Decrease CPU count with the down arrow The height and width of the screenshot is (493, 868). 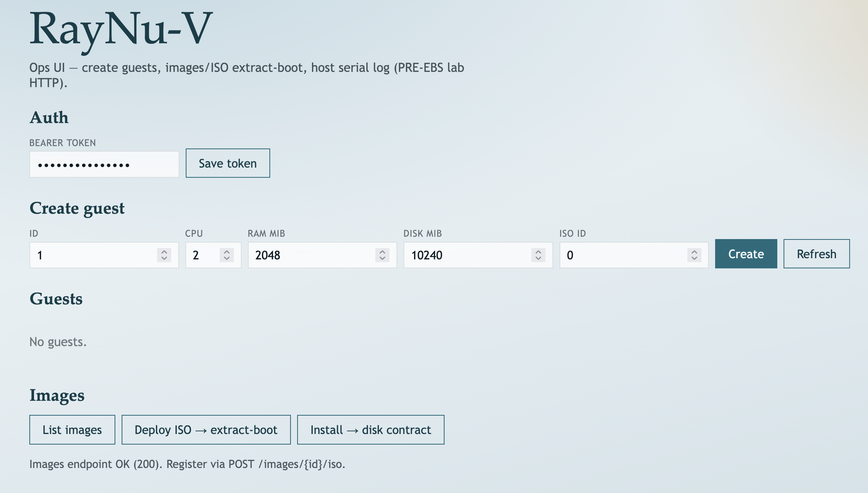click(x=227, y=259)
